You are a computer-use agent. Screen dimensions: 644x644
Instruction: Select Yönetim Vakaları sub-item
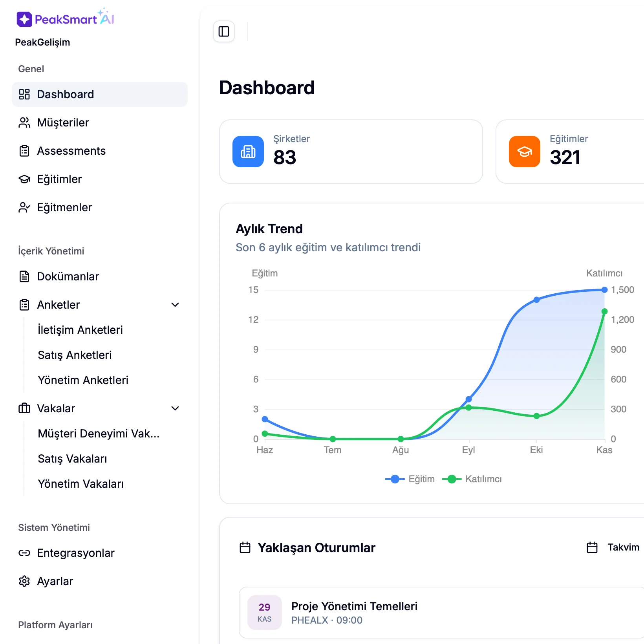point(80,484)
